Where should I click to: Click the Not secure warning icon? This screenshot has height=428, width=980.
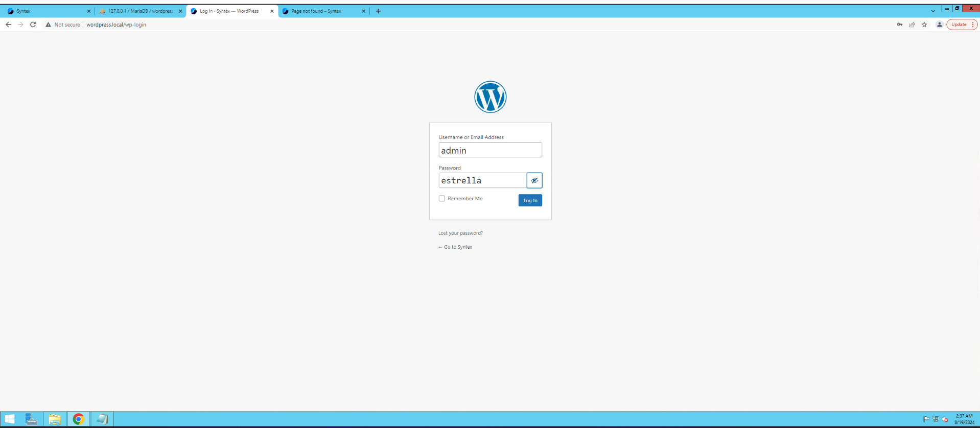point(48,25)
